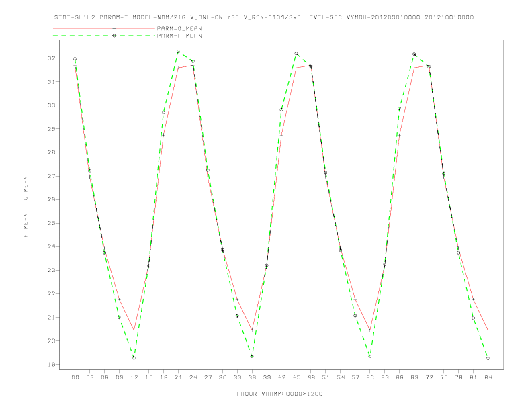Click F_MEAN circle marker at hour 84
This screenshot has height=411, width=532.
click(x=488, y=358)
